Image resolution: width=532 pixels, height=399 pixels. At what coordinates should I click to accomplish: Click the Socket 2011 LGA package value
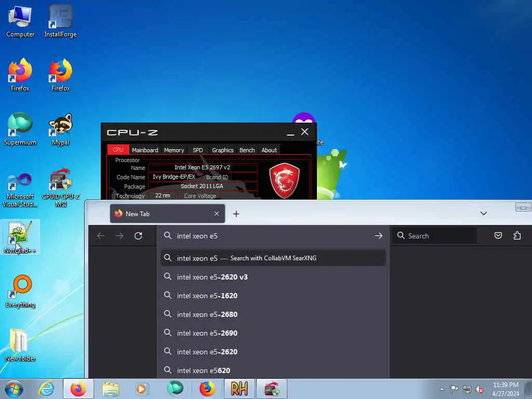point(203,187)
